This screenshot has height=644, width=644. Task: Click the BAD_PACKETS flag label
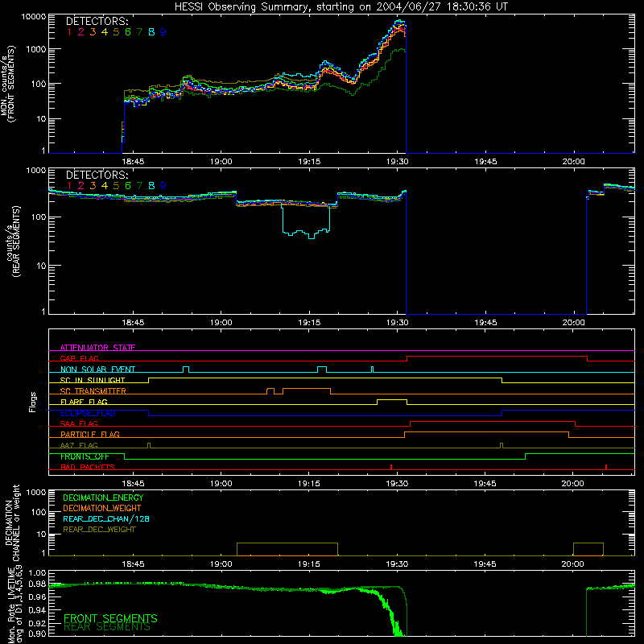tap(88, 467)
